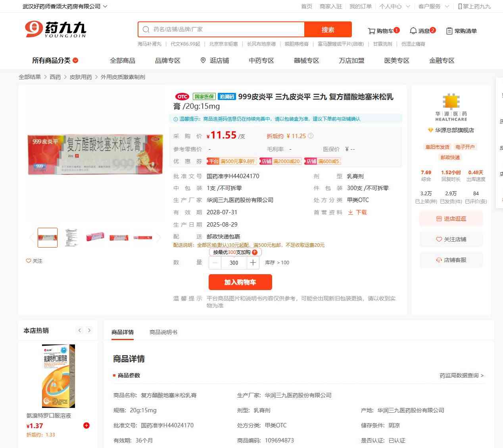The image size is (503, 448).
Task: Click the help icon beside 折后约 price
Action: [311, 136]
